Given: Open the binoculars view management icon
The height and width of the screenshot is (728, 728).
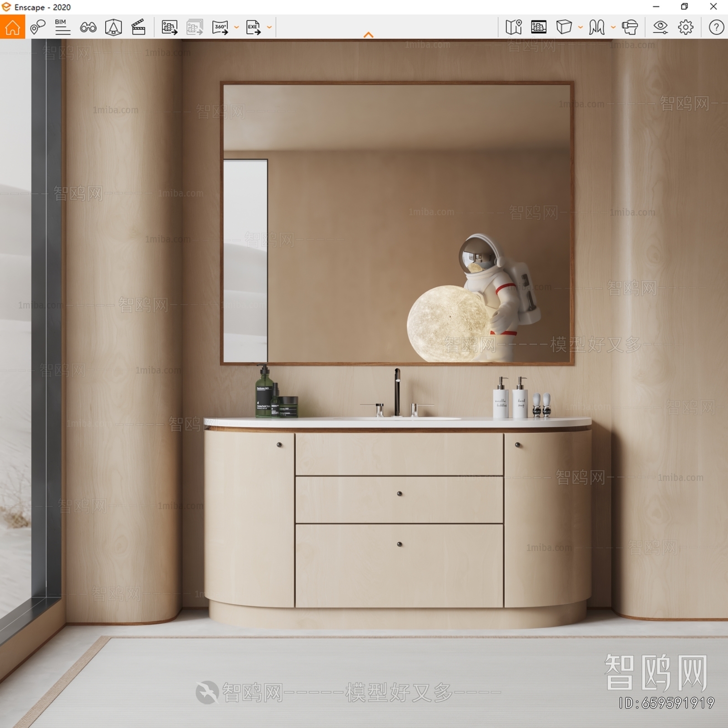Looking at the screenshot, I should (x=88, y=28).
